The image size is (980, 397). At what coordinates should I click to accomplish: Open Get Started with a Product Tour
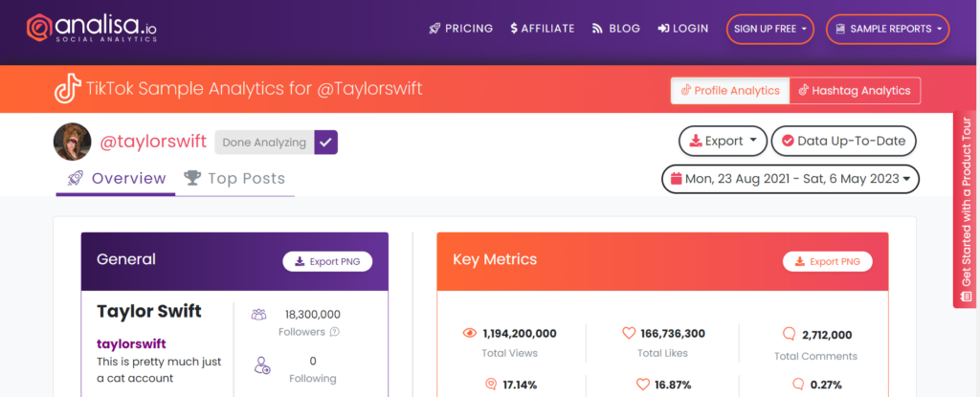point(967,210)
